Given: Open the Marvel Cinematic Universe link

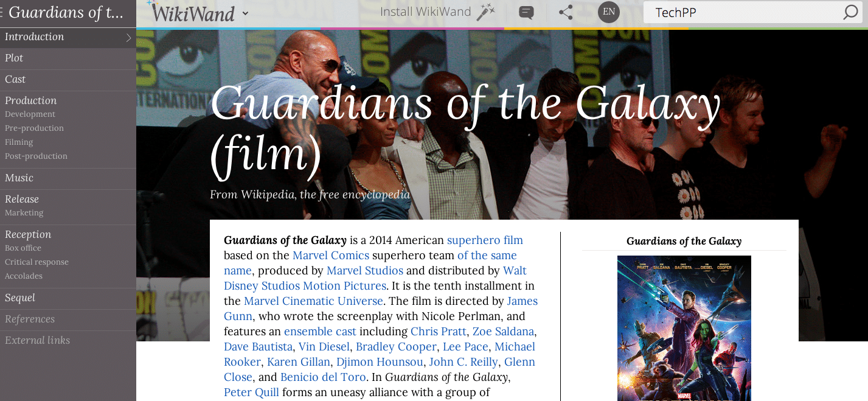Looking at the screenshot, I should pyautogui.click(x=313, y=301).
